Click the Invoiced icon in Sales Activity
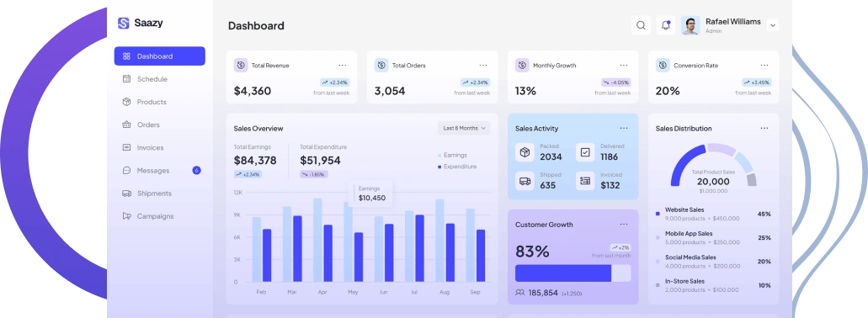The image size is (868, 318). [x=585, y=181]
